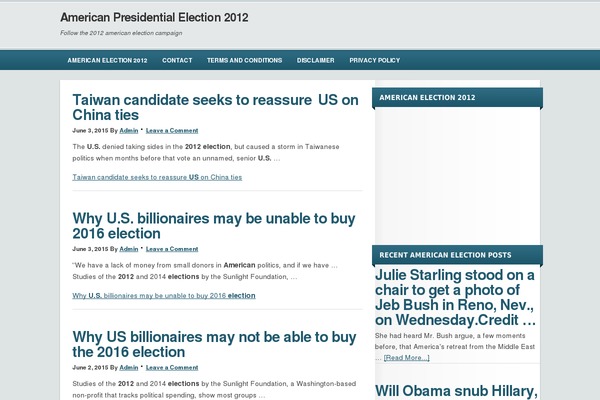
Task: Click Read More under Jeb Bush sidebar post
Action: click(x=406, y=358)
